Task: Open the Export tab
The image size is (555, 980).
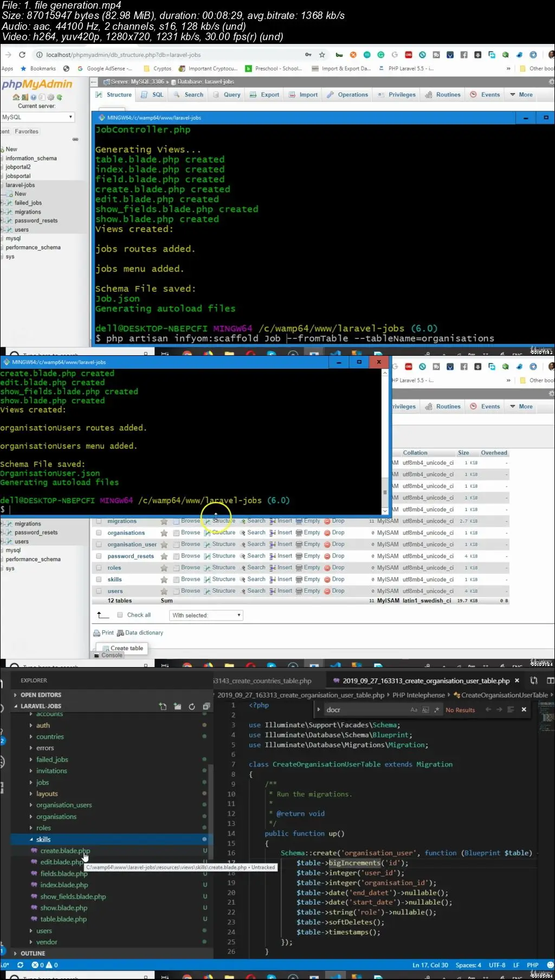Action: pyautogui.click(x=264, y=94)
